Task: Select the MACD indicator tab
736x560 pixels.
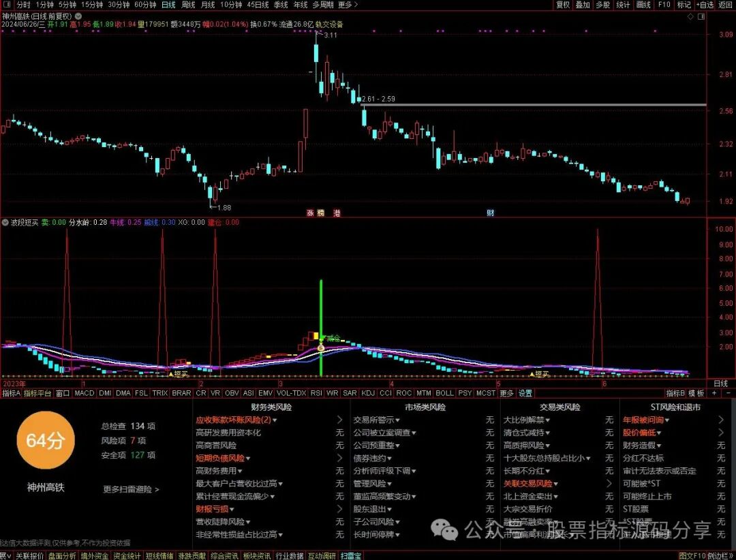Action: (85, 393)
